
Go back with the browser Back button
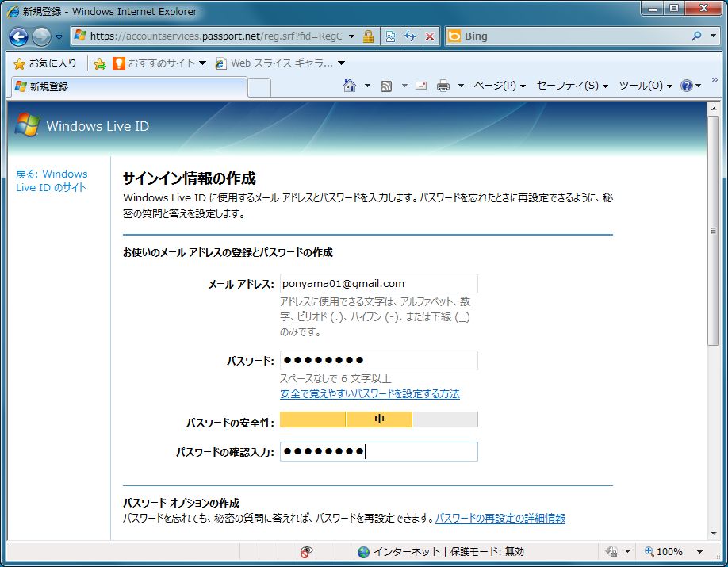[x=18, y=36]
